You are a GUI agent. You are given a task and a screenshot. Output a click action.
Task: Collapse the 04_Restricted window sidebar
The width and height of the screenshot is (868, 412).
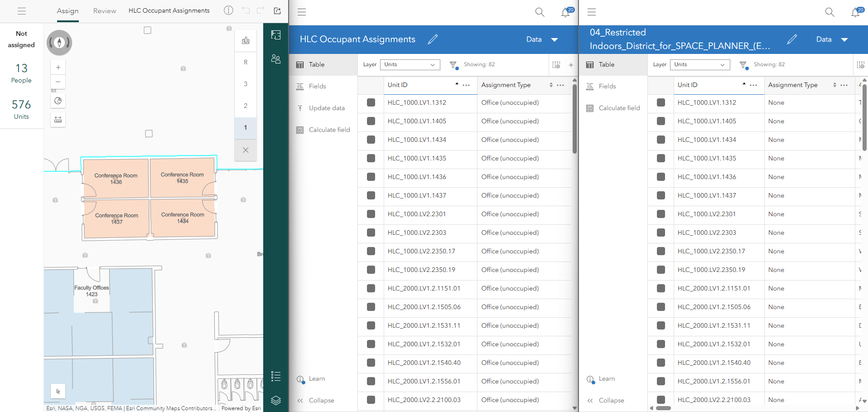click(606, 401)
